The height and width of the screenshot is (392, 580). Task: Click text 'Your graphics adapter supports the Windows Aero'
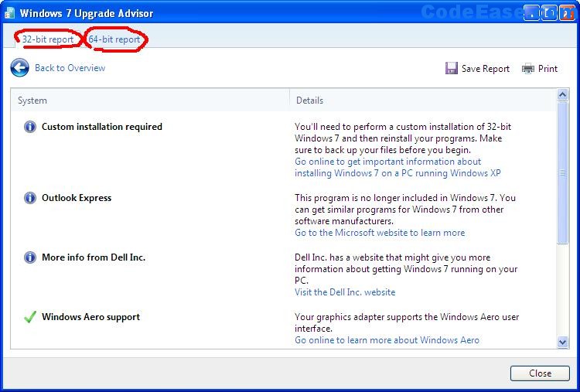pyautogui.click(x=397, y=317)
